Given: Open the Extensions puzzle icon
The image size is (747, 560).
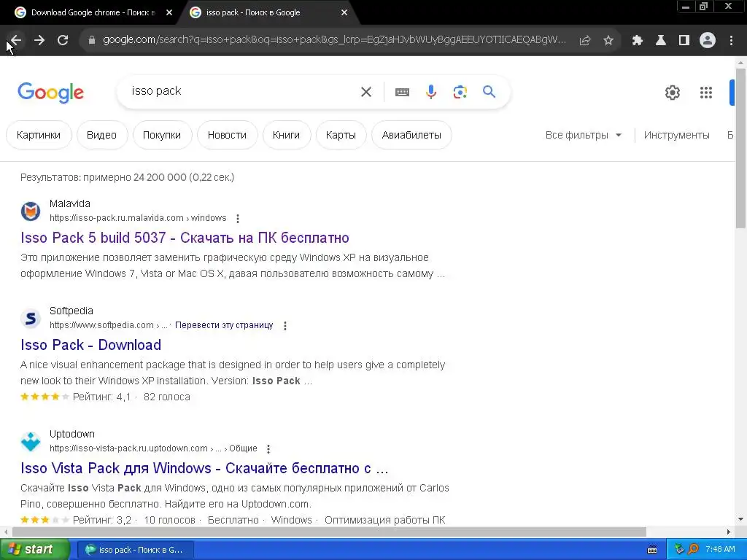Looking at the screenshot, I should click(637, 41).
